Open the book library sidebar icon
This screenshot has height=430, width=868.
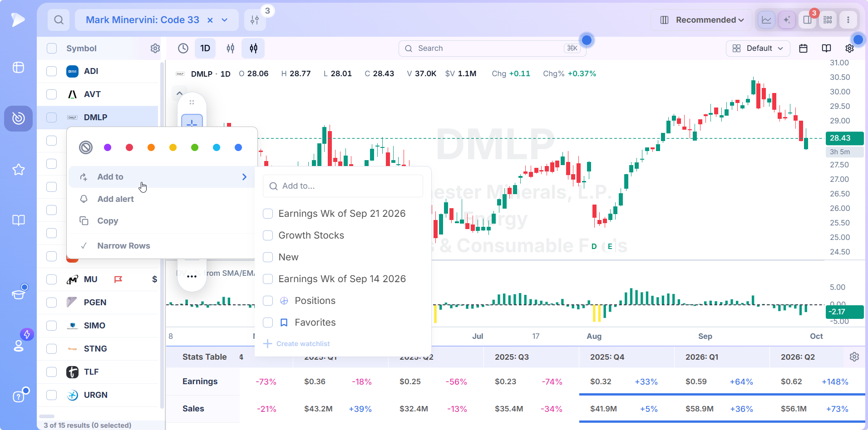pyautogui.click(x=18, y=220)
